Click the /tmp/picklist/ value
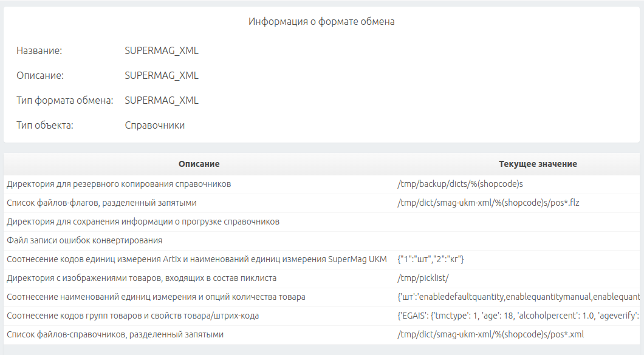The image size is (644, 355). point(423,279)
